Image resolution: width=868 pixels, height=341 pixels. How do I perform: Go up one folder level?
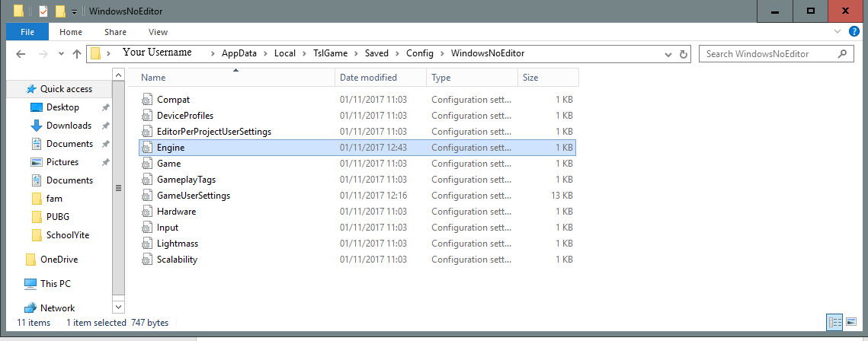[x=77, y=54]
